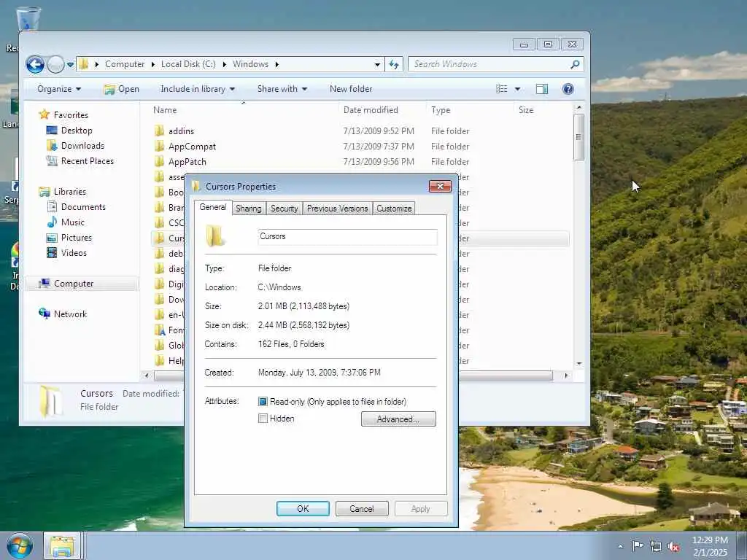
Task: Click the Advanced... button
Action: (x=398, y=419)
